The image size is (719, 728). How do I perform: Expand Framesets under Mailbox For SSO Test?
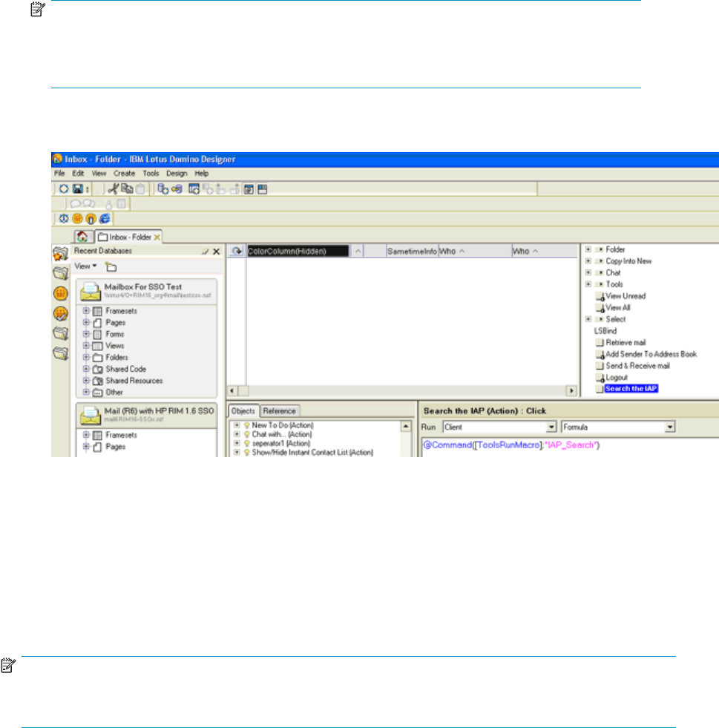coord(86,311)
